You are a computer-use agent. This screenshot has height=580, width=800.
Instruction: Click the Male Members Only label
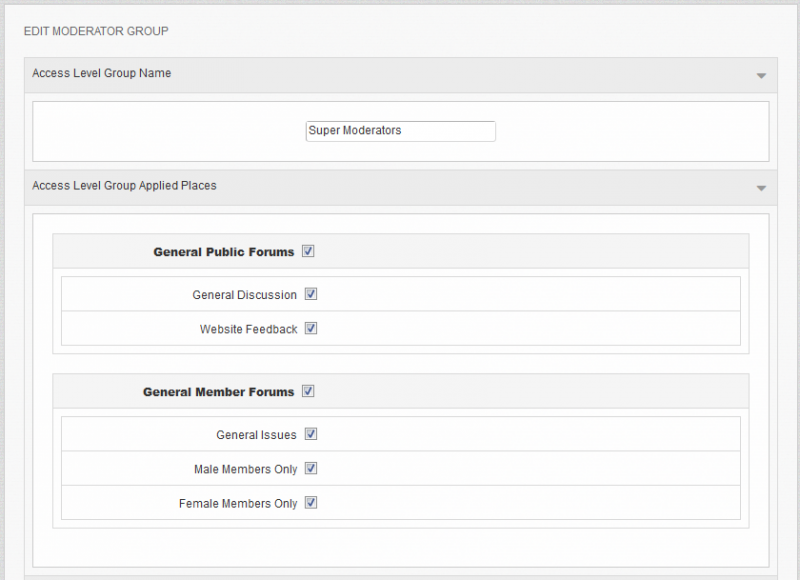(x=245, y=469)
